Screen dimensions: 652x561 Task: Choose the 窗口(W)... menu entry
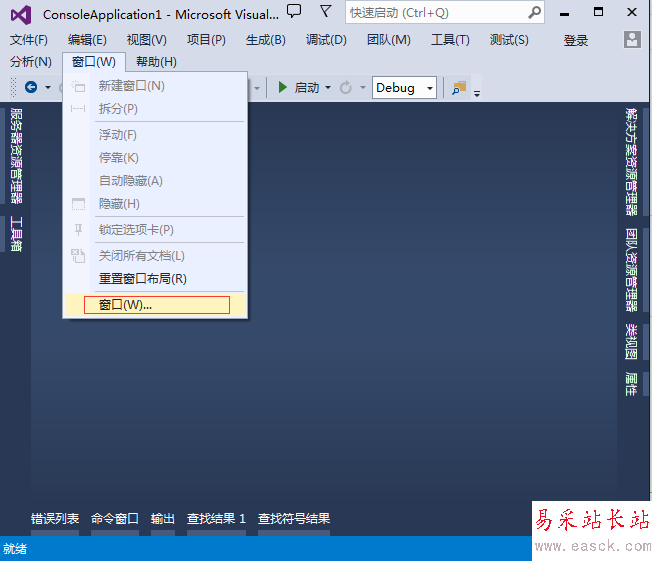[155, 305]
